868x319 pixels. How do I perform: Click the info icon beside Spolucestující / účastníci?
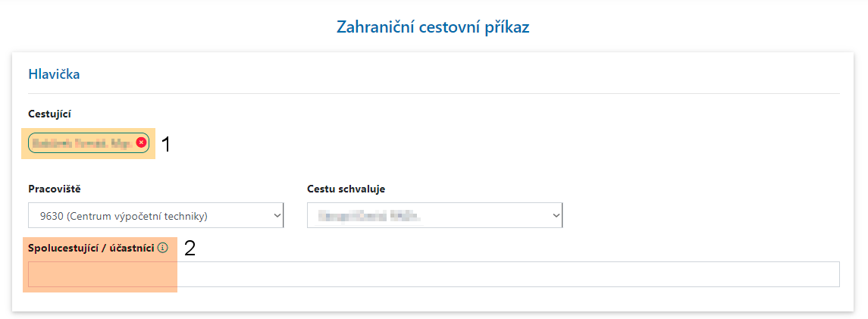coord(162,248)
